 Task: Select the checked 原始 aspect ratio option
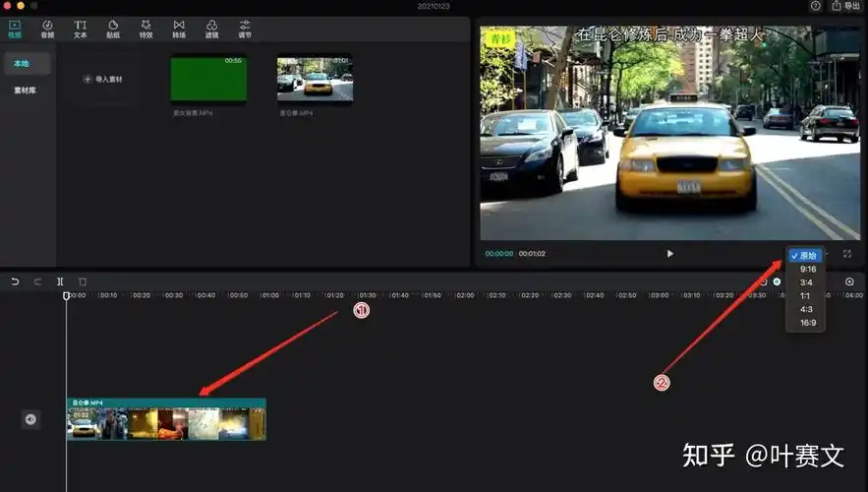(807, 256)
